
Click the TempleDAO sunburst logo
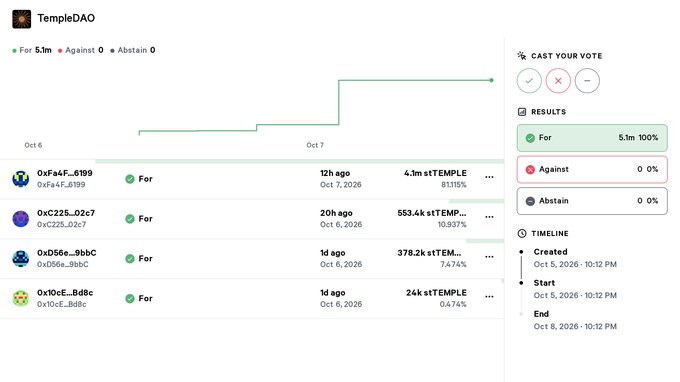tap(22, 19)
